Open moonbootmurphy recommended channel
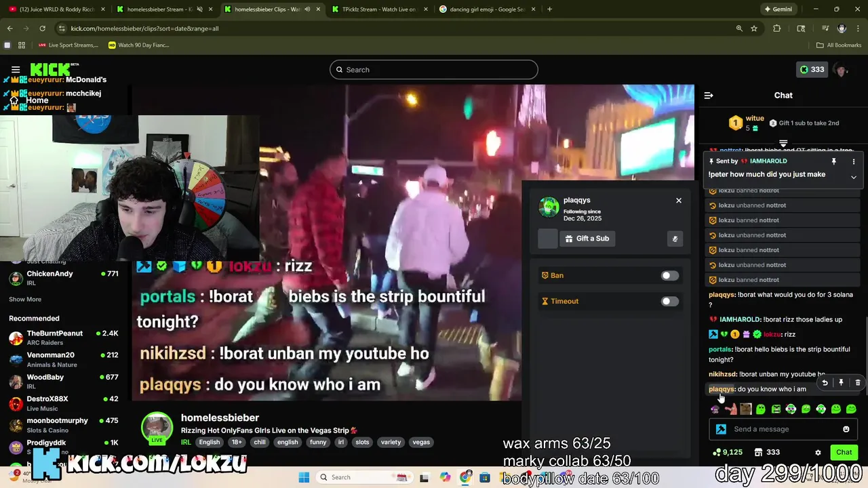This screenshot has width=868, height=488. click(x=64, y=425)
